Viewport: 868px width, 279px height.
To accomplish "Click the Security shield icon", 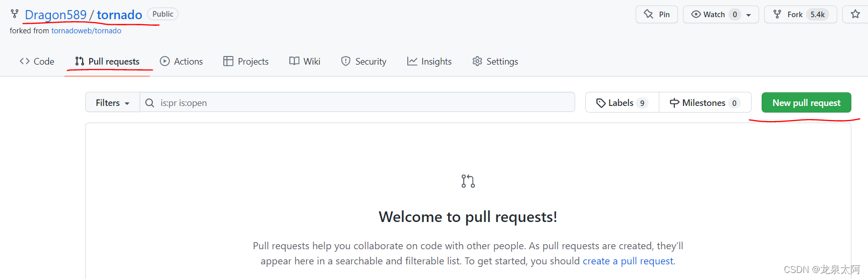I will pyautogui.click(x=346, y=61).
